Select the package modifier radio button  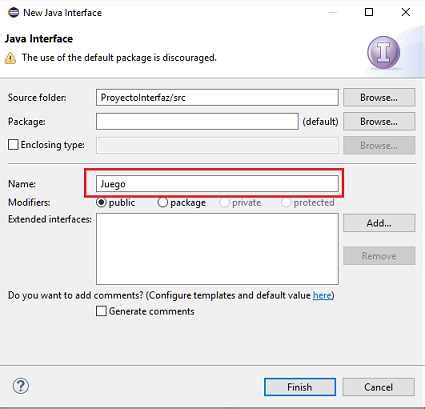[x=162, y=202]
